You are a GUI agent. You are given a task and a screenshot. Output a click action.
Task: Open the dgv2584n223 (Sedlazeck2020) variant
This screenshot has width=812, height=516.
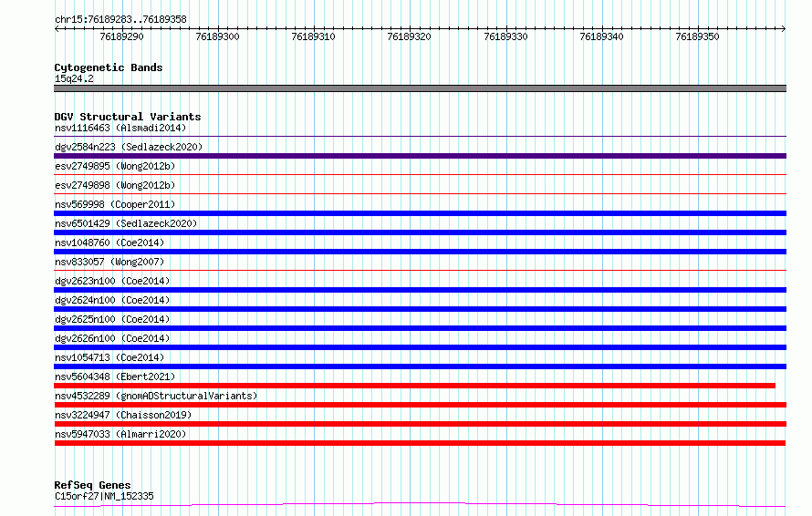click(x=129, y=147)
